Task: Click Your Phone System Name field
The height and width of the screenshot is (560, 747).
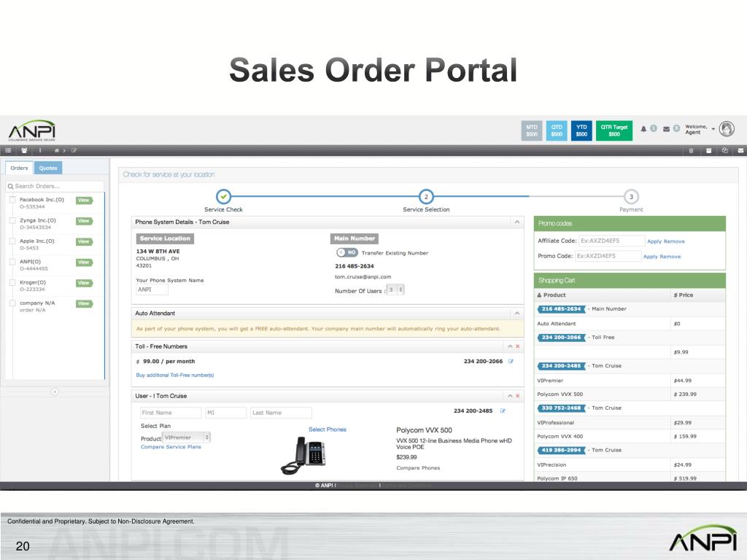Action: [x=152, y=289]
